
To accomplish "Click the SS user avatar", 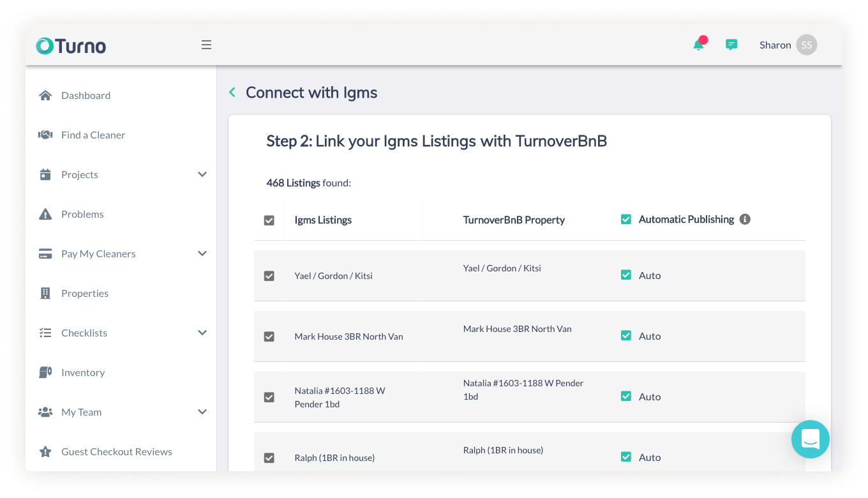I will (x=807, y=45).
